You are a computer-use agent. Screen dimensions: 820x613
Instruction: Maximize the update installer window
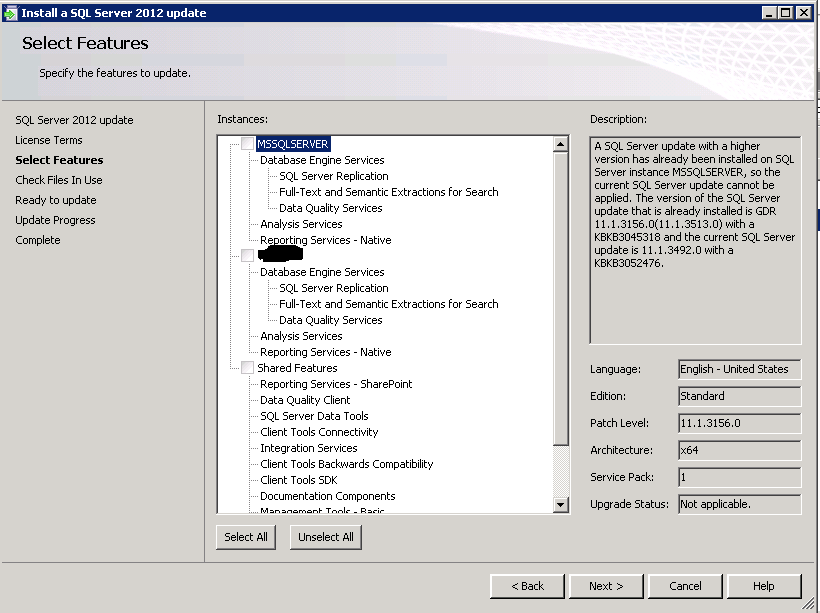click(785, 13)
